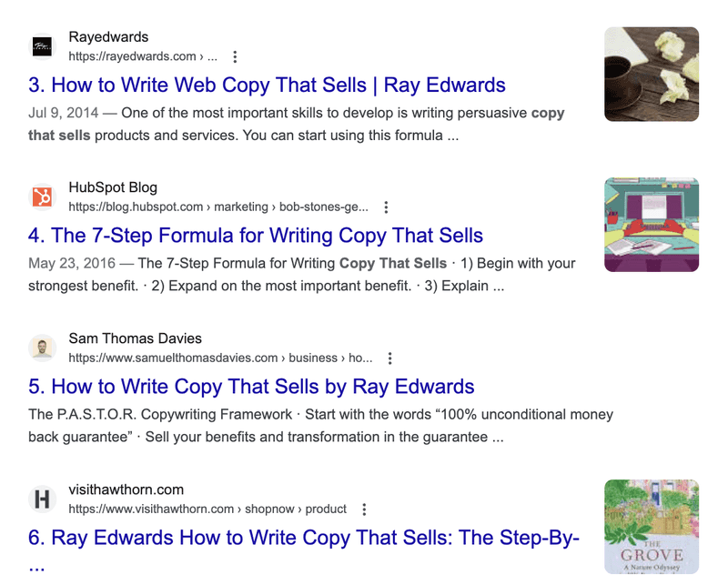Click the Sam Thomas Davies avatar icon

42,348
